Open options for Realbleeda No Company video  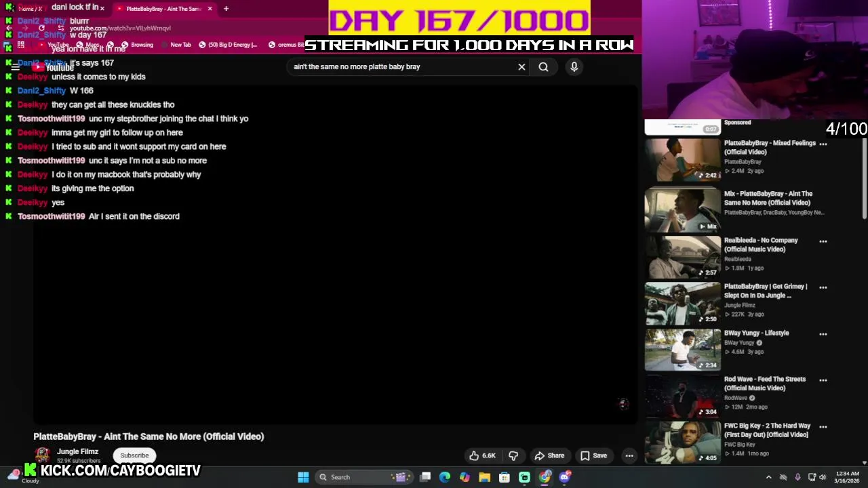823,241
